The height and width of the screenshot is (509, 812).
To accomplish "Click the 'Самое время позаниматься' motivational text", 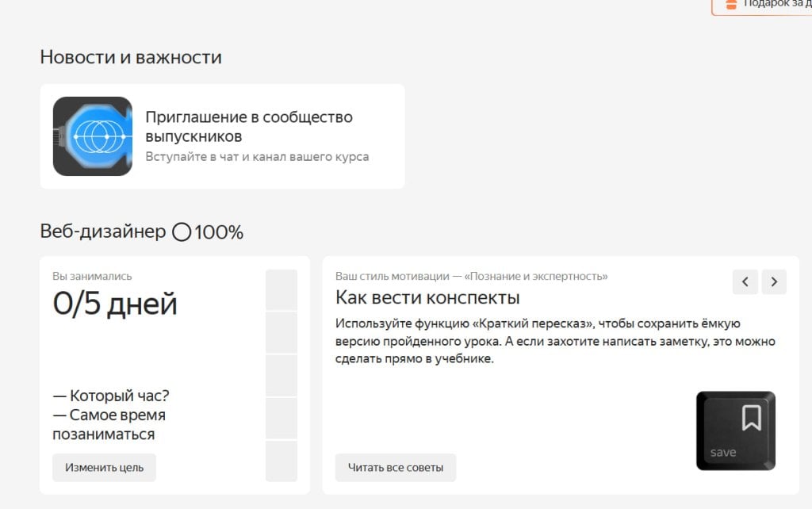I will tap(109, 425).
